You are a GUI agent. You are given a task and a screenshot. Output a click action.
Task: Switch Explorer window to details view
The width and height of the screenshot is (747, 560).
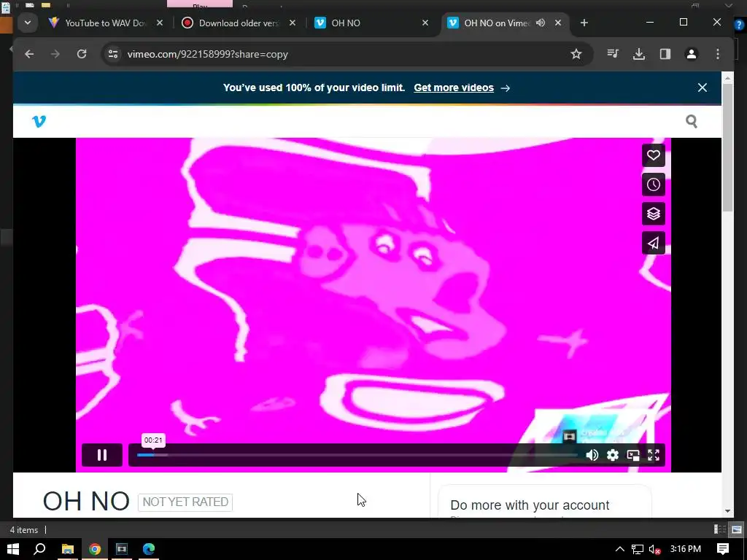(720, 529)
